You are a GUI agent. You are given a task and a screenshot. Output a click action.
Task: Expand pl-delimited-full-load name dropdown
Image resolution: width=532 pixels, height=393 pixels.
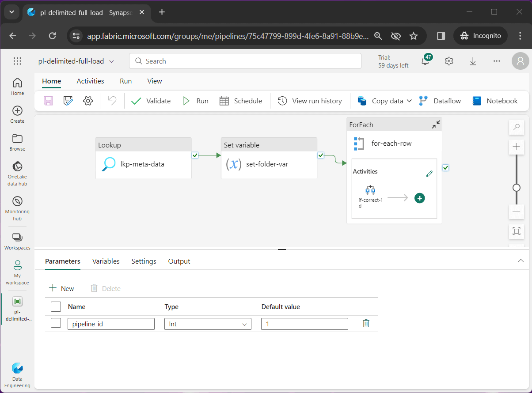point(111,61)
